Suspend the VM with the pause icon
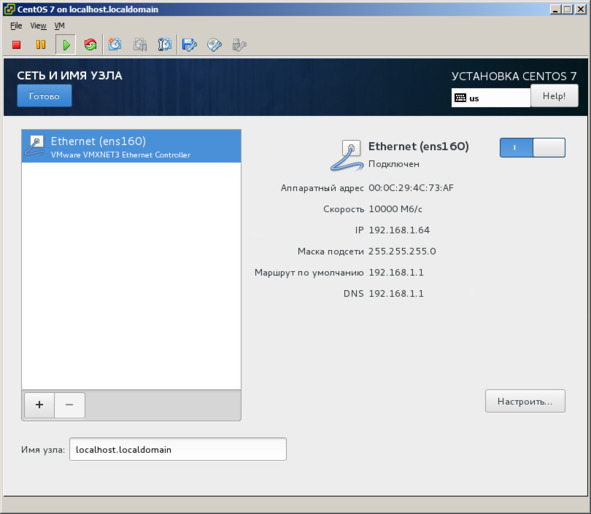The image size is (591, 514). (x=41, y=45)
